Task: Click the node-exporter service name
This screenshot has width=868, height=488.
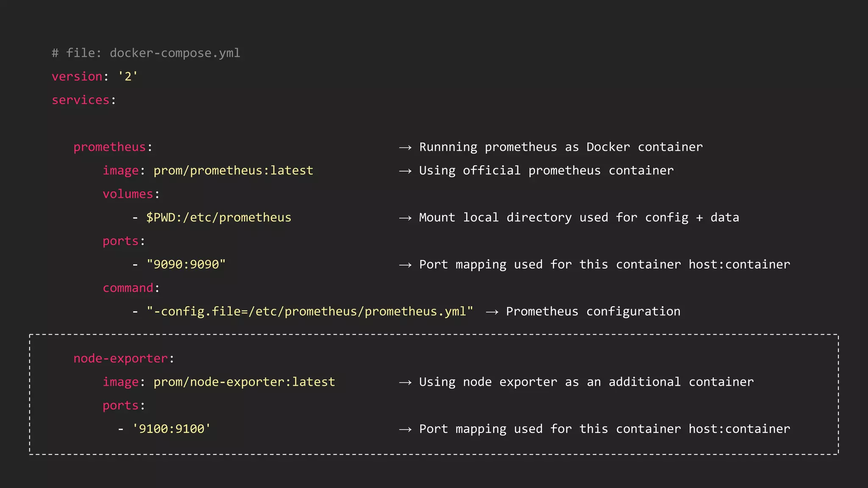Action: pyautogui.click(x=120, y=358)
